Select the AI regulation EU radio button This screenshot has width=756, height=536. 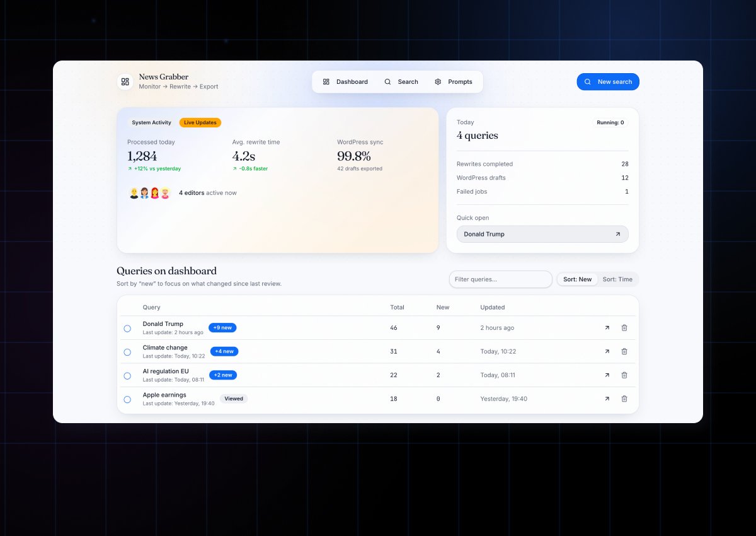point(127,376)
